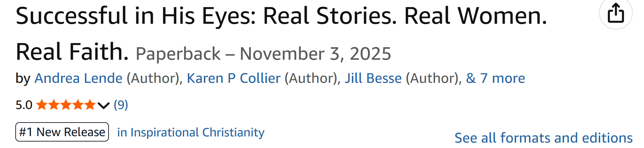
Task: Click '(Author)' label after Jill Besse
Action: [x=432, y=78]
